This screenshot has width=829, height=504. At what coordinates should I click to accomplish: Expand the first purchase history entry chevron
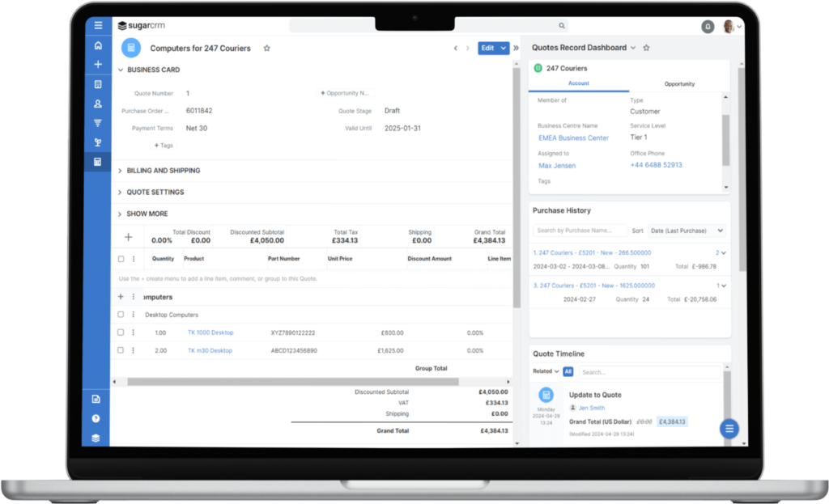723,253
